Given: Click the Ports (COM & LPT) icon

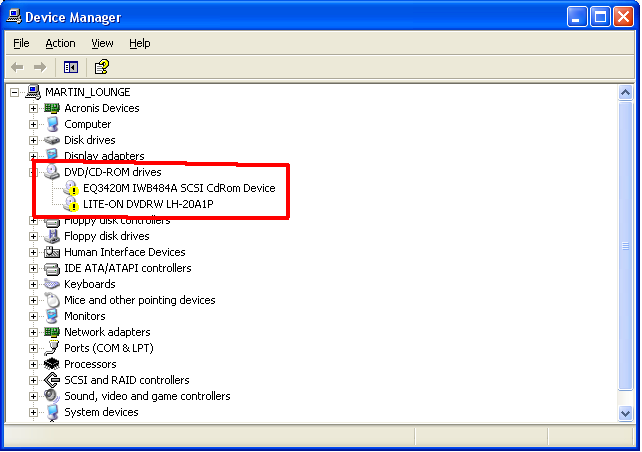Looking at the screenshot, I should coord(52,348).
